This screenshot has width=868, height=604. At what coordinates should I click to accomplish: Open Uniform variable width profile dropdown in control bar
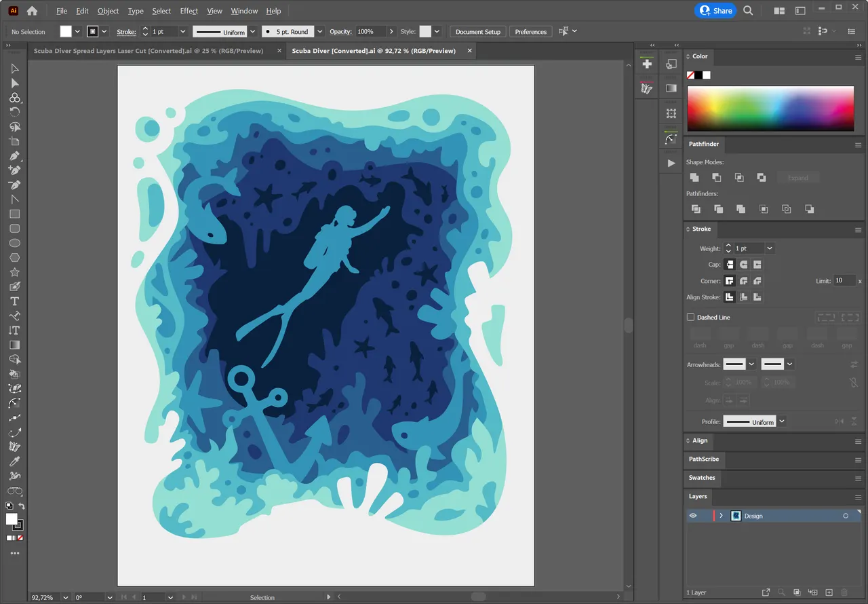point(252,31)
